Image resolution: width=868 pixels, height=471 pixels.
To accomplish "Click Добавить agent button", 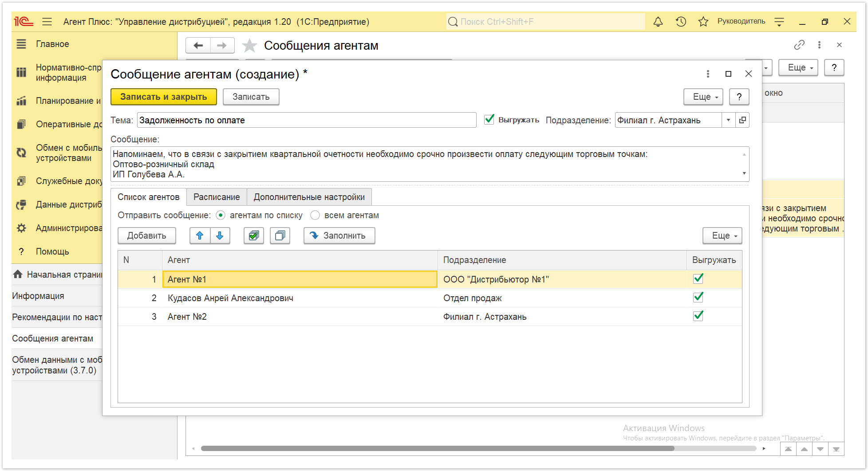I will pyautogui.click(x=147, y=235).
